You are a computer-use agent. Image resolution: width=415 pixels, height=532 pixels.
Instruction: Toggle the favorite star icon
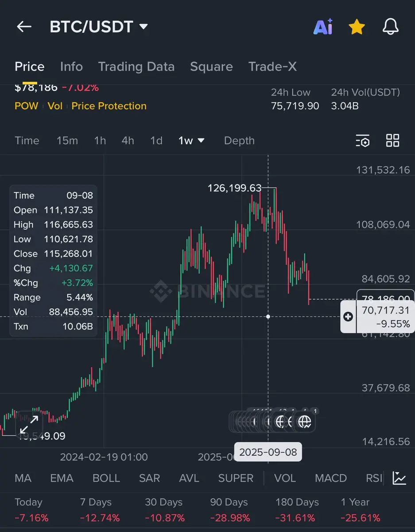[357, 27]
